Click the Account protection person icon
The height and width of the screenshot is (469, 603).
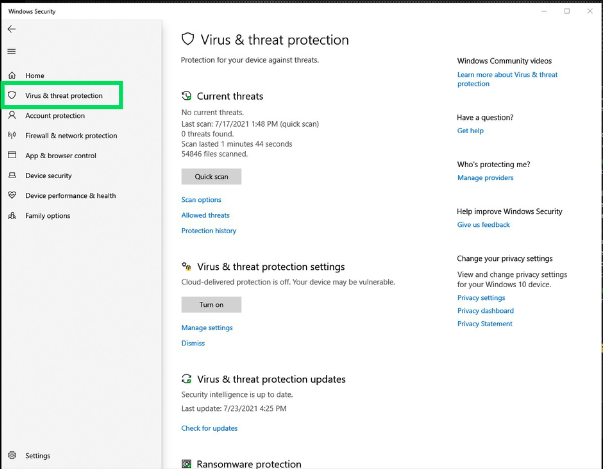[12, 116]
